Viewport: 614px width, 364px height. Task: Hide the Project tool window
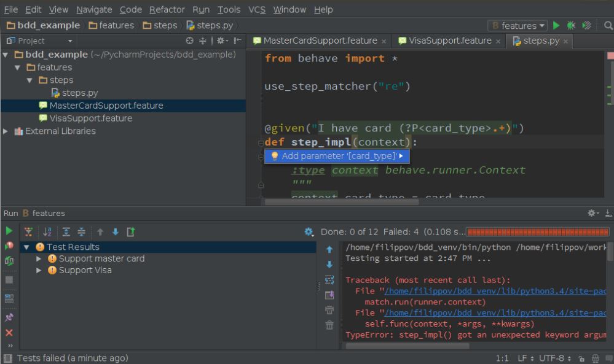tap(237, 41)
